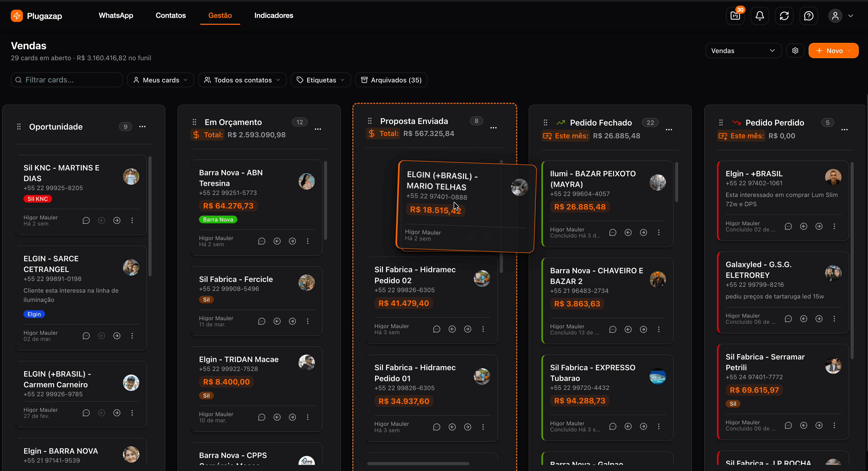Open folder icon showing 30 badge
The height and width of the screenshot is (471, 868).
pyautogui.click(x=735, y=16)
